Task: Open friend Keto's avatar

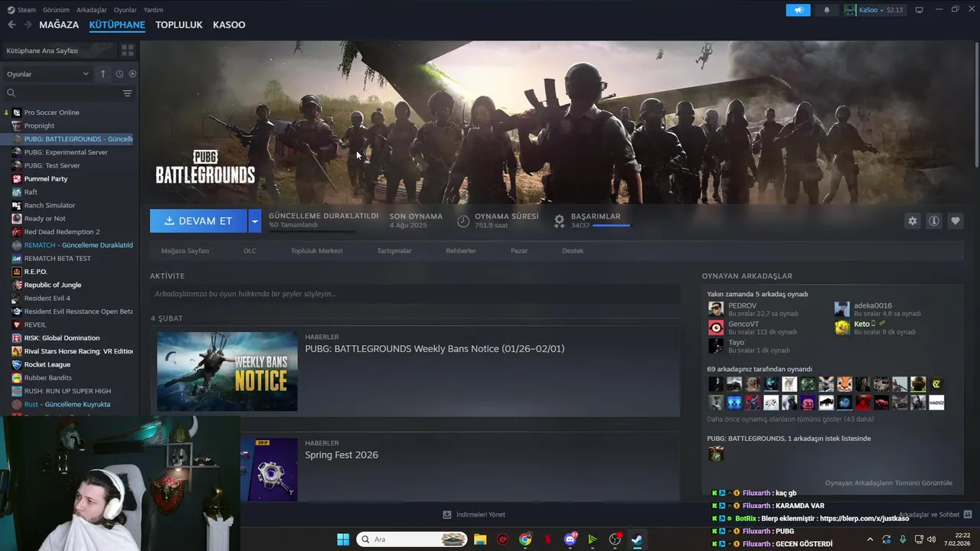Action: [x=842, y=328]
